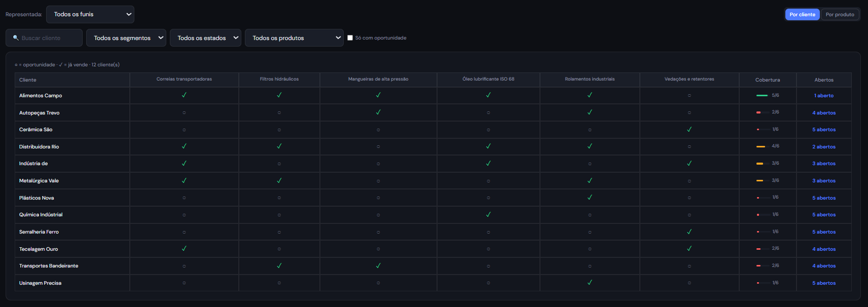Click Distribuidora Rio 4/6 coverage bar
Image resolution: width=868 pixels, height=307 pixels.
762,146
